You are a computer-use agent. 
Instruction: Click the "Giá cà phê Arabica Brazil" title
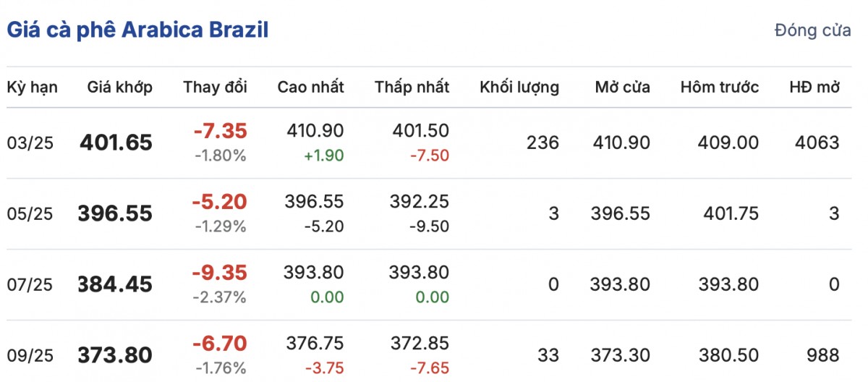(x=137, y=30)
